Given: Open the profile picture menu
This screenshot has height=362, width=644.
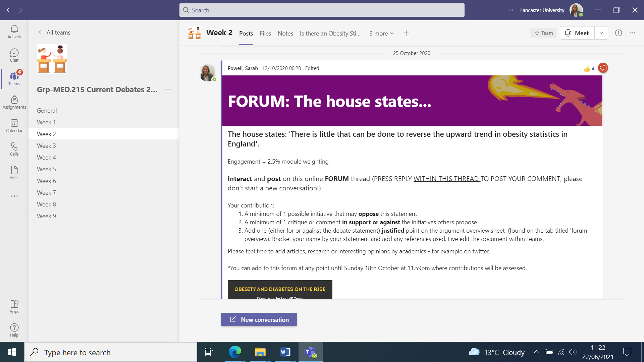Looking at the screenshot, I should 576,10.
